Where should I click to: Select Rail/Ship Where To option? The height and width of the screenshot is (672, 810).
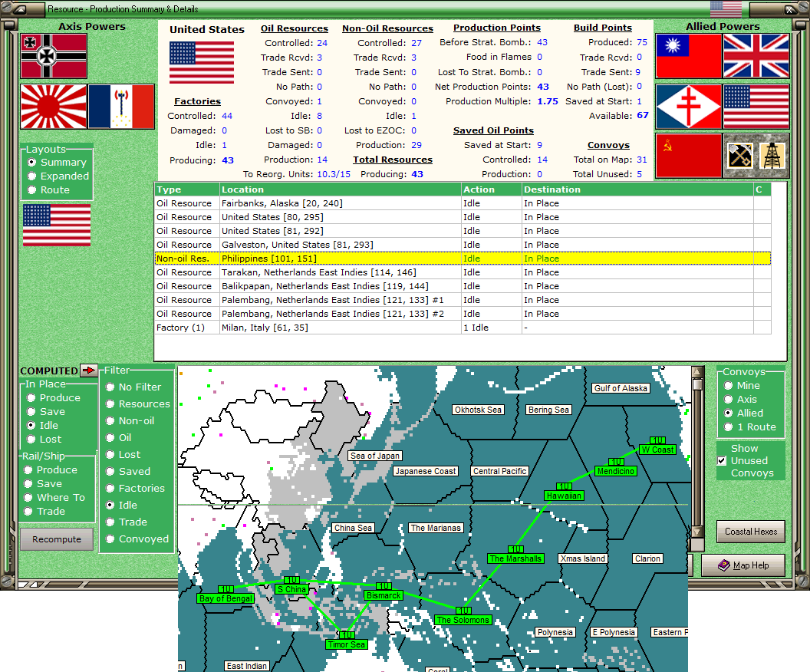(x=54, y=497)
